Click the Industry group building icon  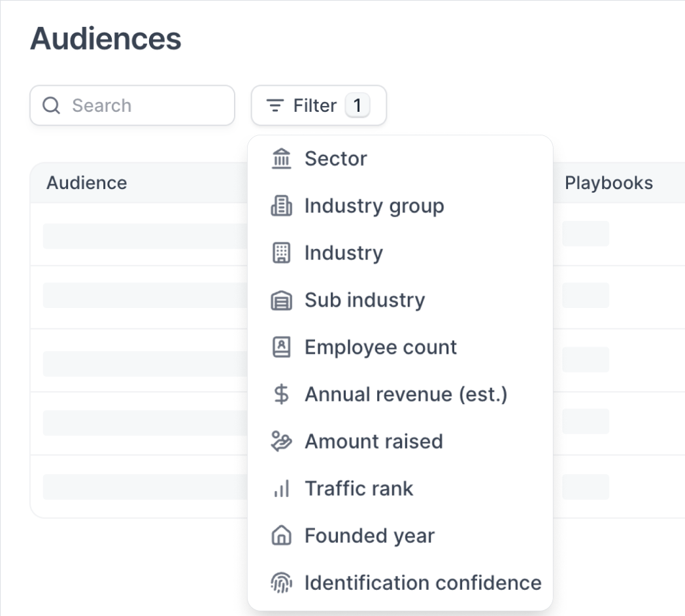coord(281,206)
